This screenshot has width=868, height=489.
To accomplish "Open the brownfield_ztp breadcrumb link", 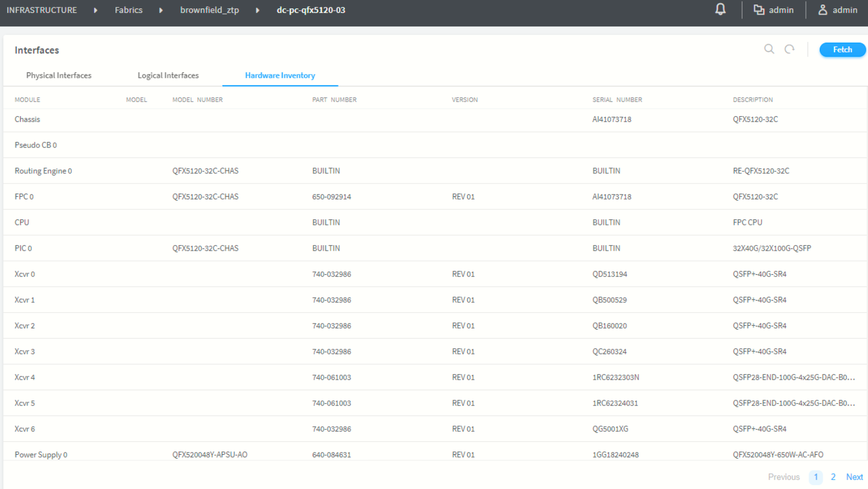I will pyautogui.click(x=209, y=10).
